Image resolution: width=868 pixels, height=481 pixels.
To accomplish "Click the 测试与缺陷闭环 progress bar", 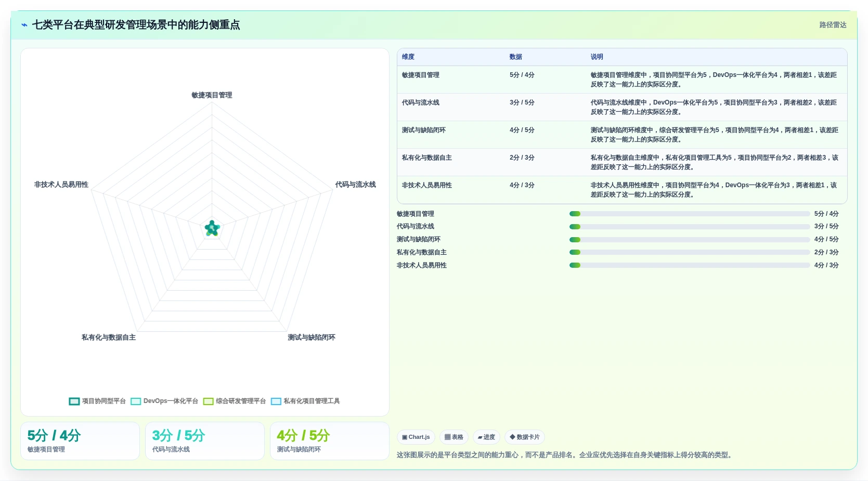I will [690, 240].
